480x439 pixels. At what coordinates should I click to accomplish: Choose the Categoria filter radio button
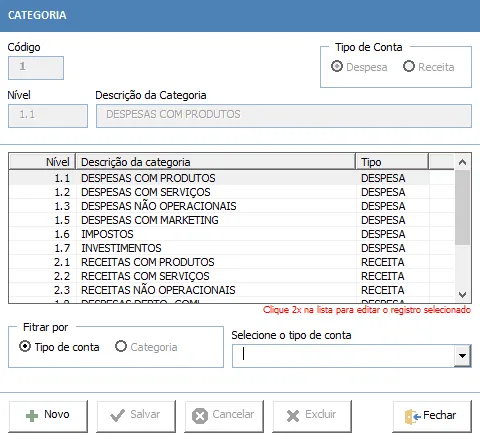[121, 346]
